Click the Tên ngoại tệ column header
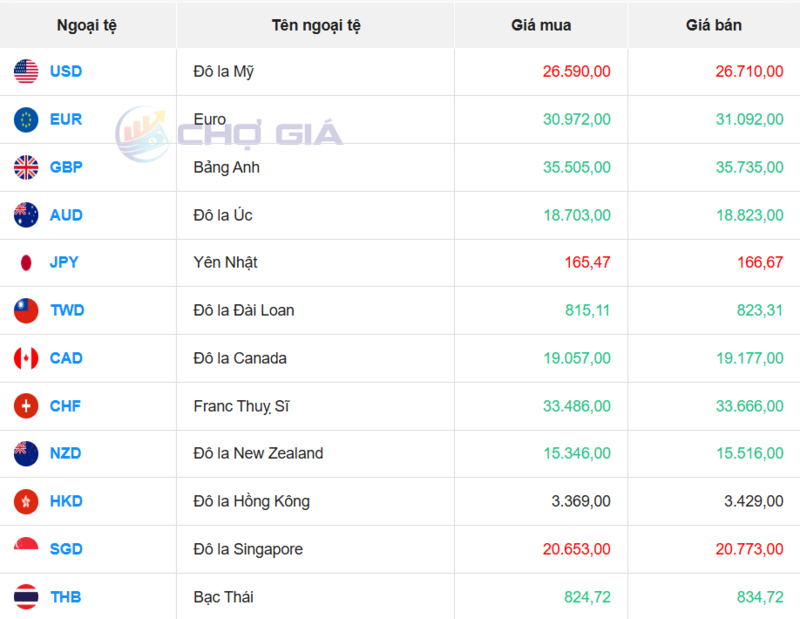 click(x=315, y=25)
